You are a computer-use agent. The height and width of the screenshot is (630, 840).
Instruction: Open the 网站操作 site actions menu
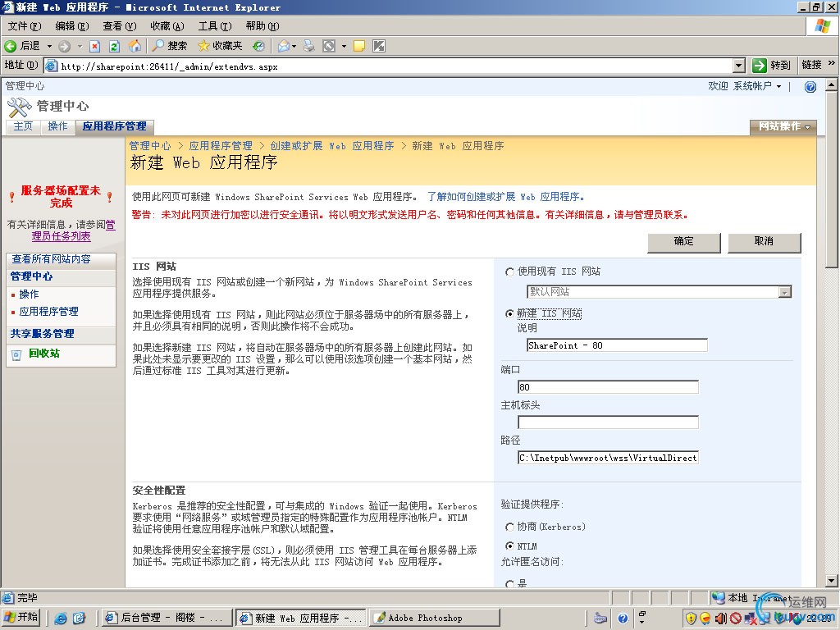783,127
